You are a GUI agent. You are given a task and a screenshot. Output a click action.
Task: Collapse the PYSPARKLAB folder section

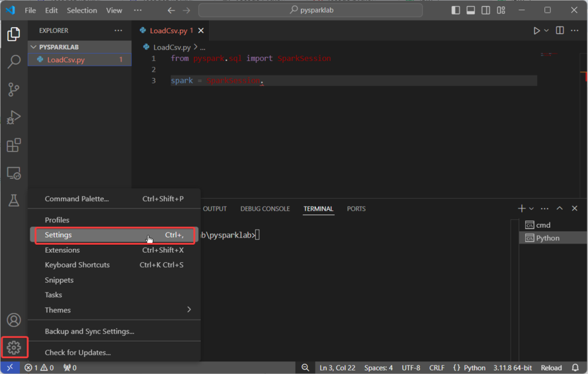[34, 47]
